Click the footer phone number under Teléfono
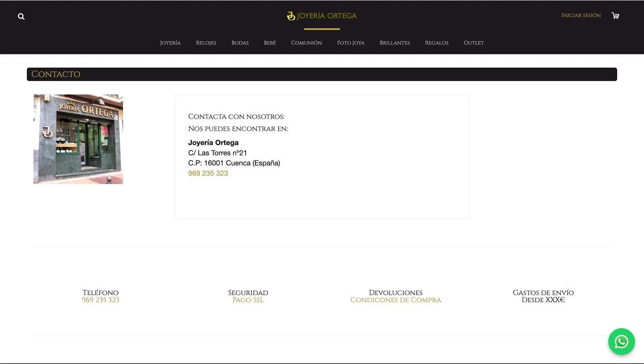The image size is (644, 364). click(101, 300)
